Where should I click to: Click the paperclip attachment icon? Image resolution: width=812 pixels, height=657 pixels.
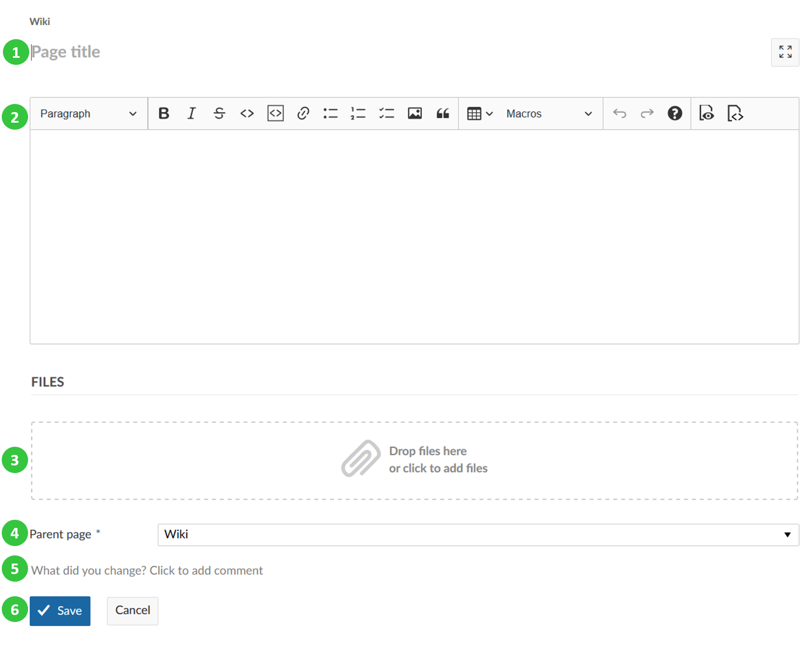click(360, 458)
